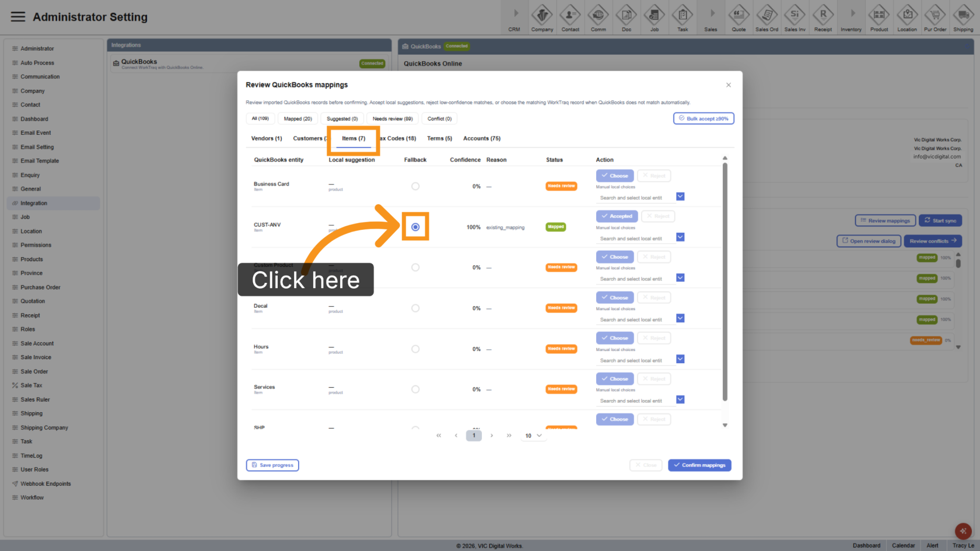Open manual local choices dropdown for Decal

[x=680, y=318]
